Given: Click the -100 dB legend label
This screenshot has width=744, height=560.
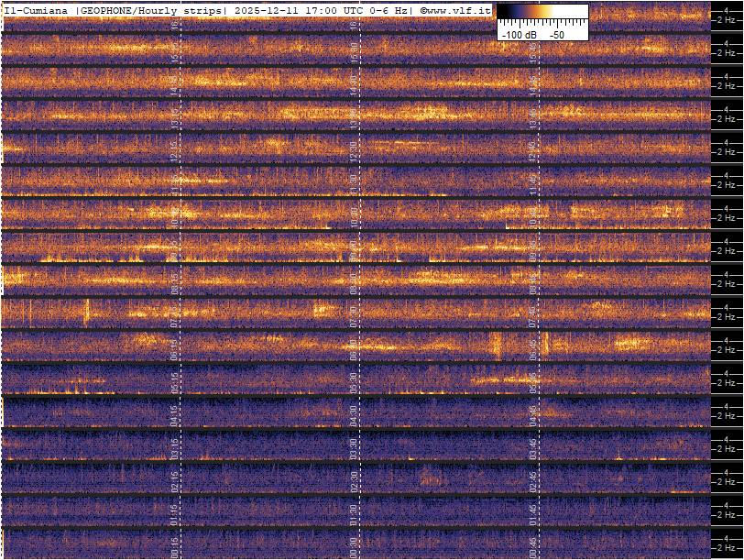Looking at the screenshot, I should point(519,34).
